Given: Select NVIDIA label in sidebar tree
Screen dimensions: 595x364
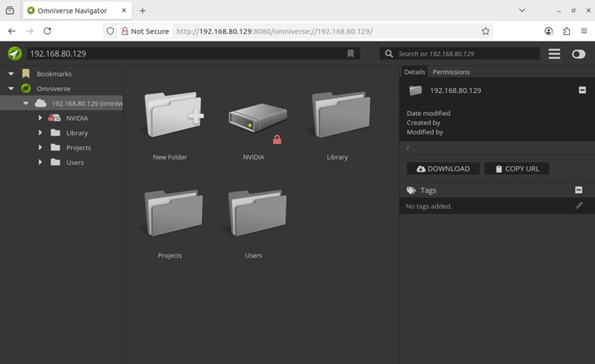Looking at the screenshot, I should click(77, 118).
